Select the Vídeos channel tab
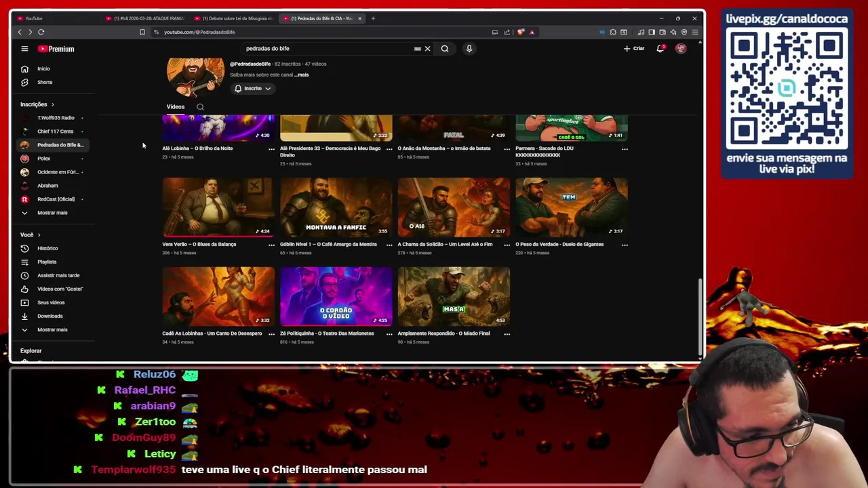The width and height of the screenshot is (868, 488). 176,107
